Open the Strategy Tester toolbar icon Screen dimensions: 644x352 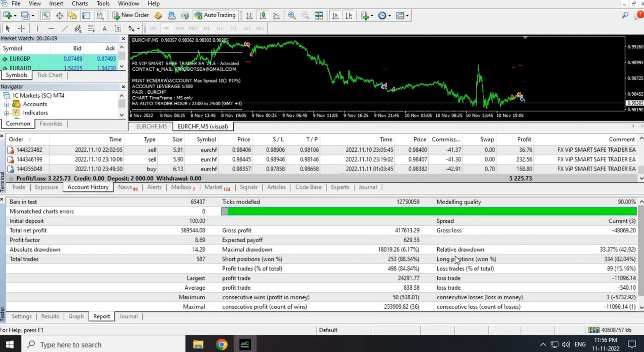coord(100,16)
